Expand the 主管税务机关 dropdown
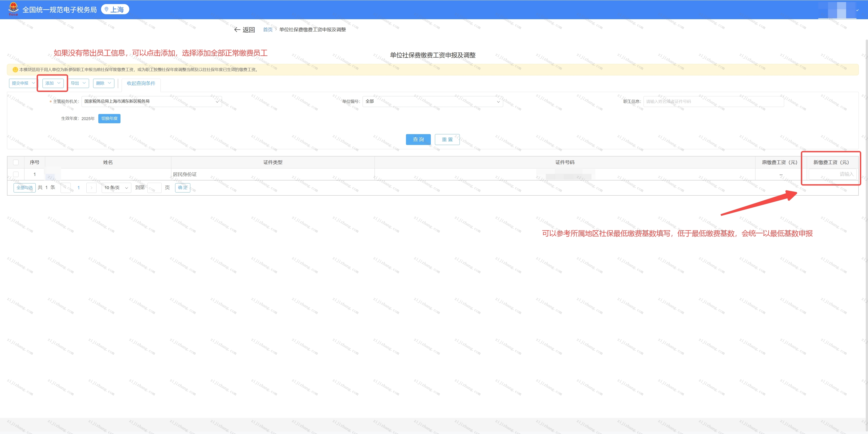Screen dimensions: 868x434 [152, 102]
